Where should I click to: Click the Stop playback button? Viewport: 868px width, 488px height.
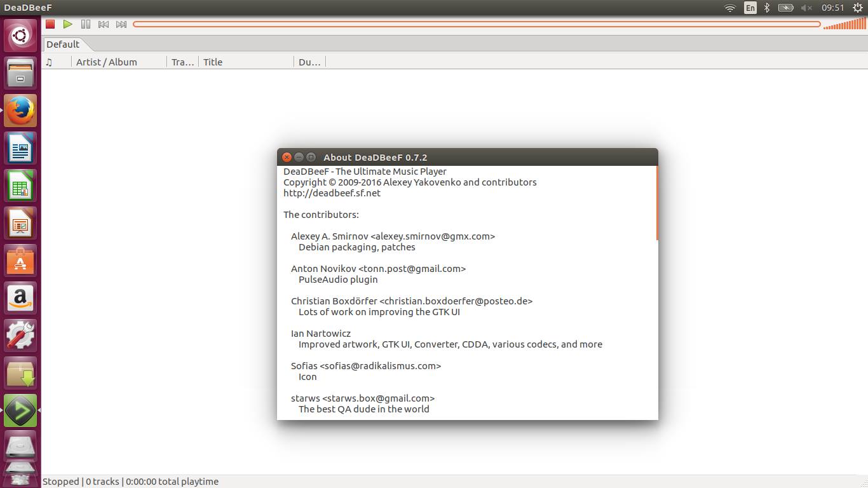pos(50,24)
